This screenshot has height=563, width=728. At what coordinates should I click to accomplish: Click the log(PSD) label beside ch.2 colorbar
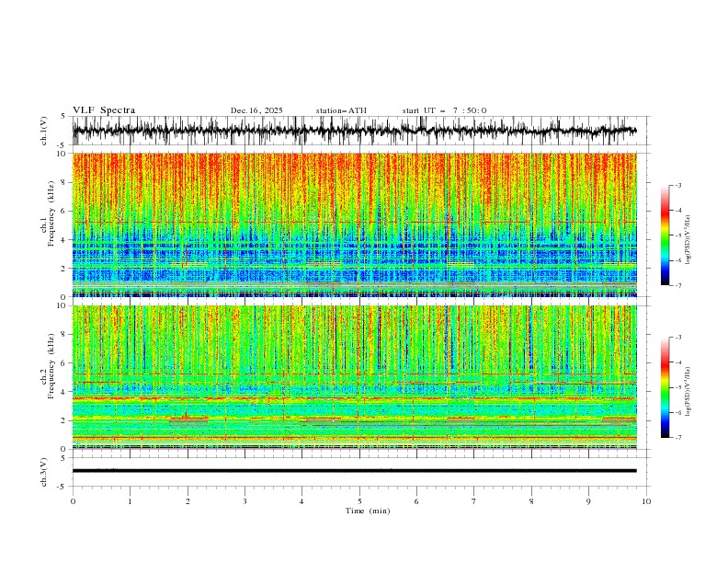point(688,392)
